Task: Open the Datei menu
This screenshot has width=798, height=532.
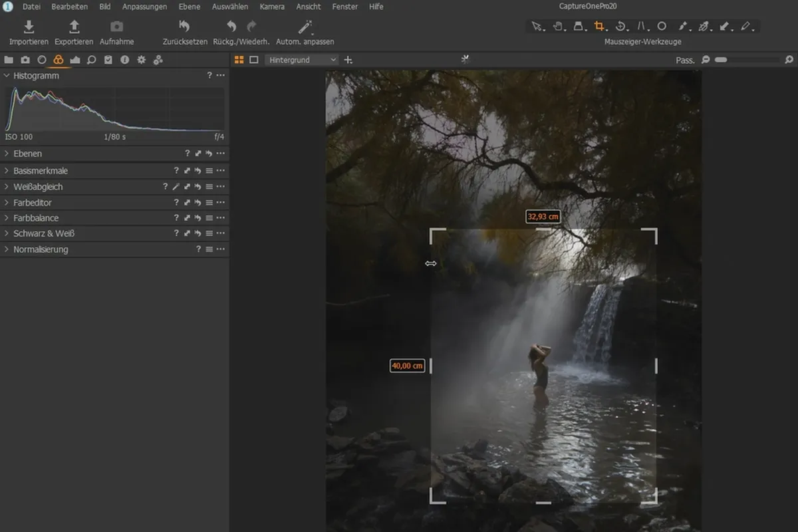Action: [x=31, y=7]
